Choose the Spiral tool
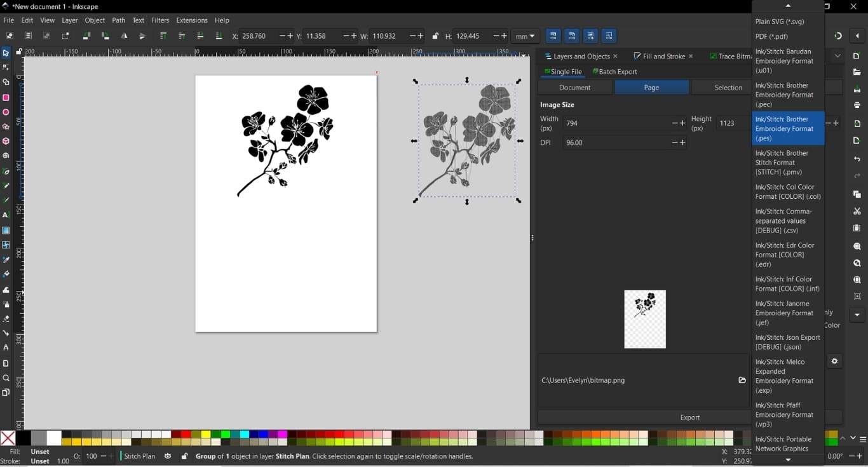This screenshot has height=467, width=868. tap(6, 156)
